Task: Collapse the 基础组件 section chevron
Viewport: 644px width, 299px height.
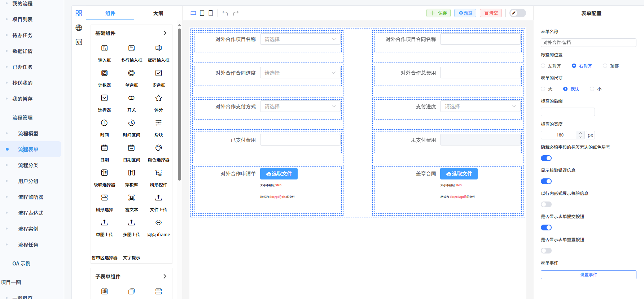Action: point(165,33)
